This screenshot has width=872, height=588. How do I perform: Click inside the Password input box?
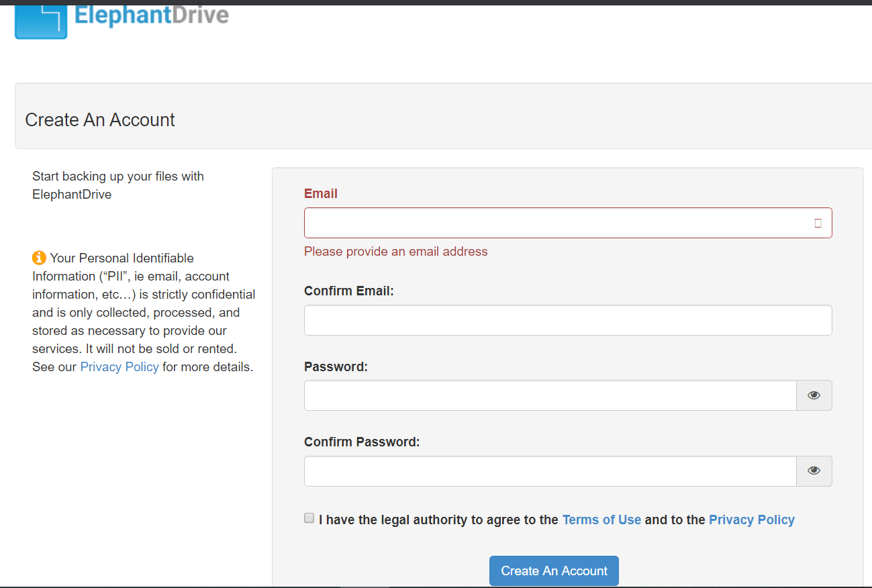click(550, 395)
